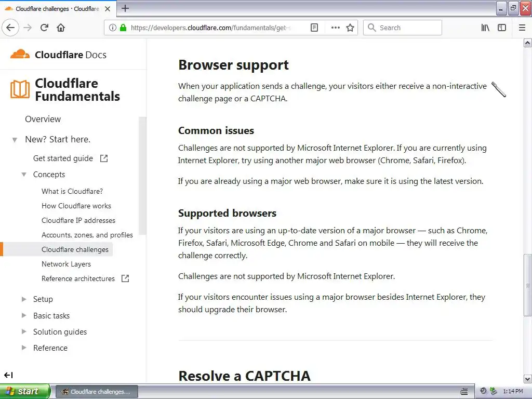Click the tray keyboard icon on taskbar

tap(464, 392)
